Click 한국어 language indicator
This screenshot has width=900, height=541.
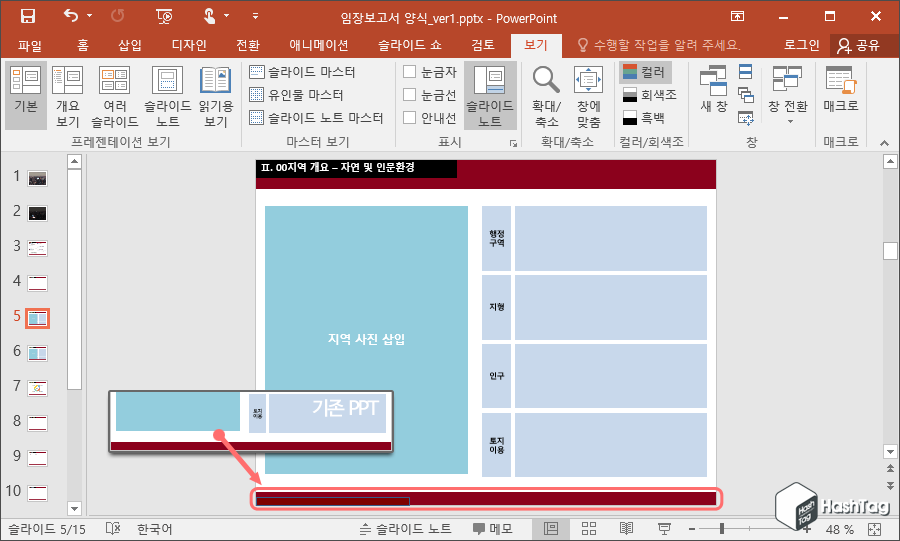[x=155, y=528]
